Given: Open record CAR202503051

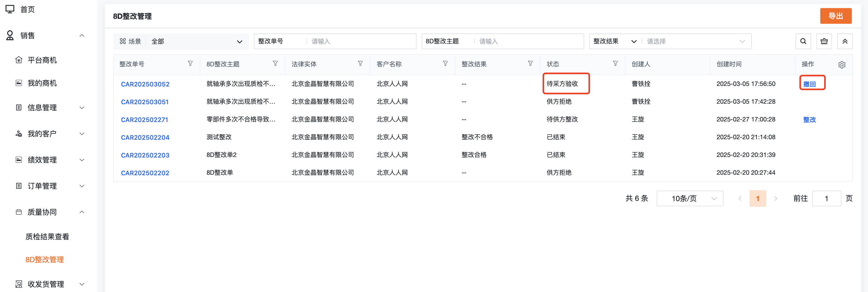Looking at the screenshot, I should [145, 102].
